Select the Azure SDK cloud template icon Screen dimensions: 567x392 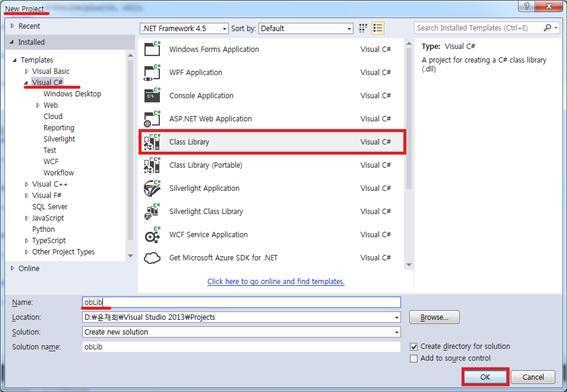coord(152,258)
